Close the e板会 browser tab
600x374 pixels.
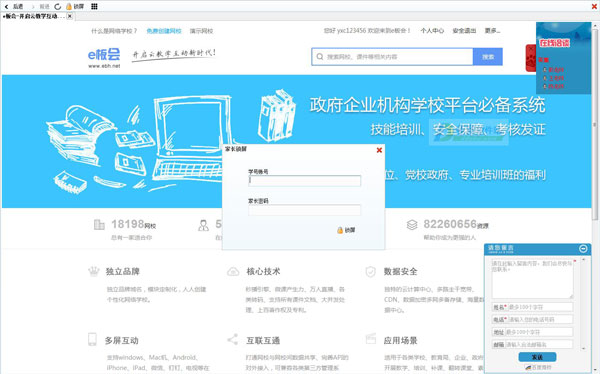(70, 16)
